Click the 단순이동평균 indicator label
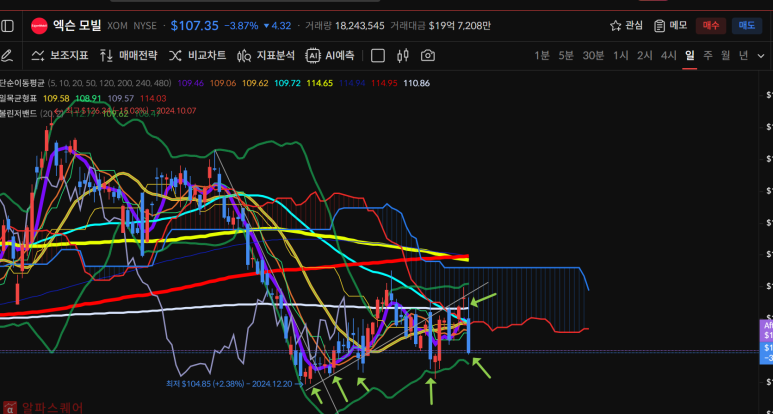 click(x=22, y=83)
